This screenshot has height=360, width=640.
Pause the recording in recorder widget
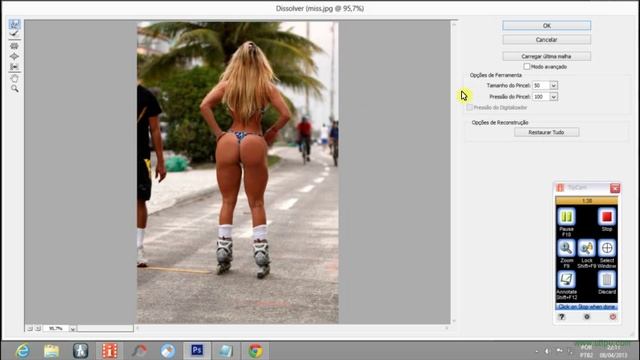tap(566, 217)
